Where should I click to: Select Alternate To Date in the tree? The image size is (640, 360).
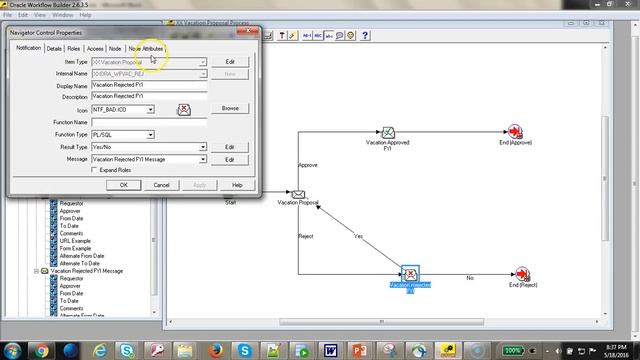pos(80,263)
